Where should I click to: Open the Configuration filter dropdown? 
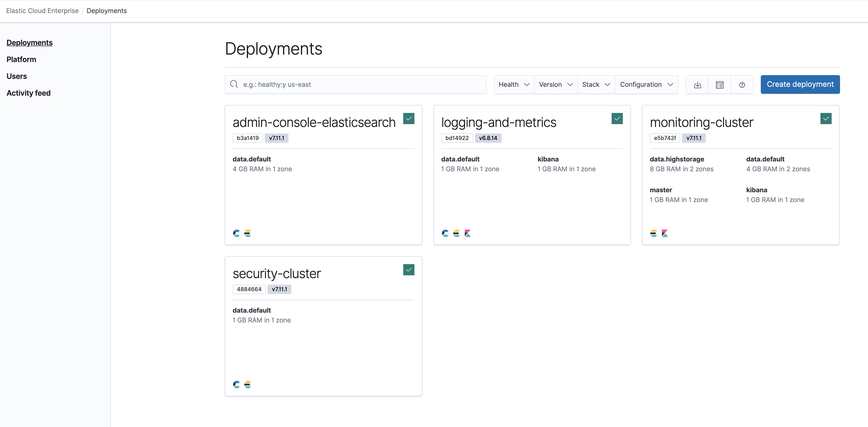click(x=646, y=85)
